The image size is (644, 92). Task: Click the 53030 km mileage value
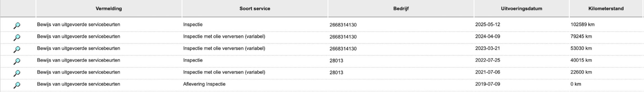(581, 48)
